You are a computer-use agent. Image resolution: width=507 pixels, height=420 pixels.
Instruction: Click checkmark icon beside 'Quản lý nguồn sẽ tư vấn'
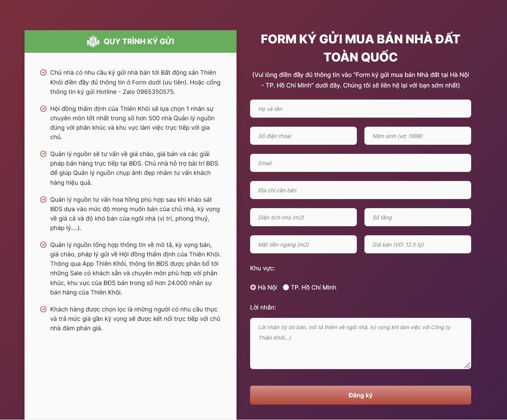point(43,154)
